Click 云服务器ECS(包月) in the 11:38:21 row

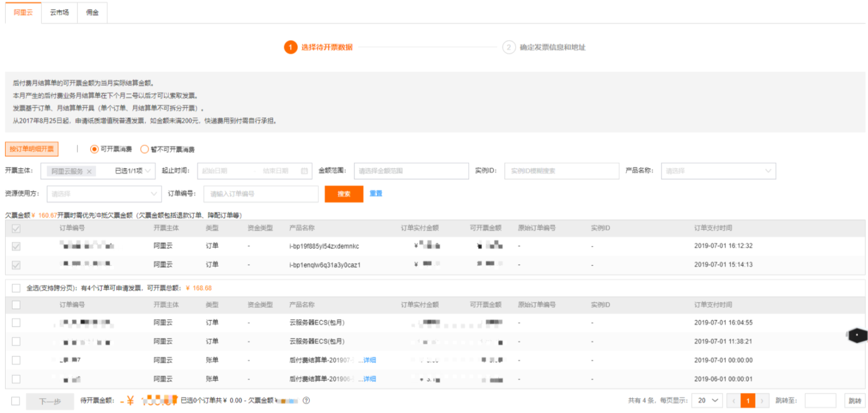click(x=317, y=341)
